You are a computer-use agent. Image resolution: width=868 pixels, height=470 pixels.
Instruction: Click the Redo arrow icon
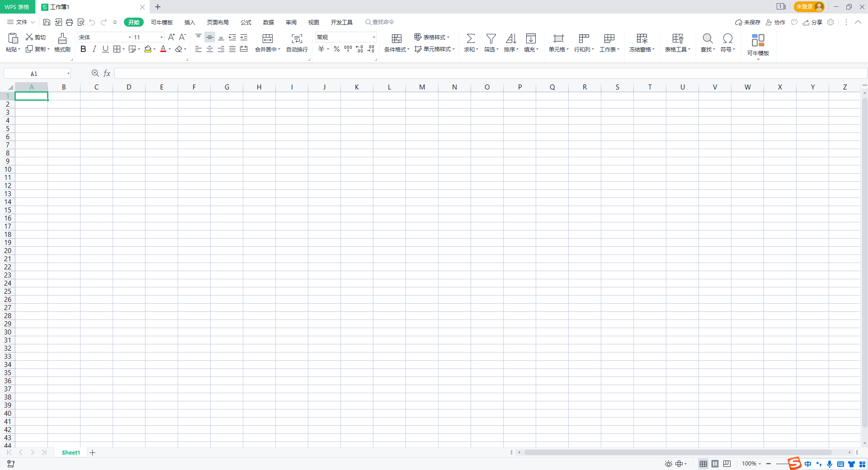coord(104,22)
